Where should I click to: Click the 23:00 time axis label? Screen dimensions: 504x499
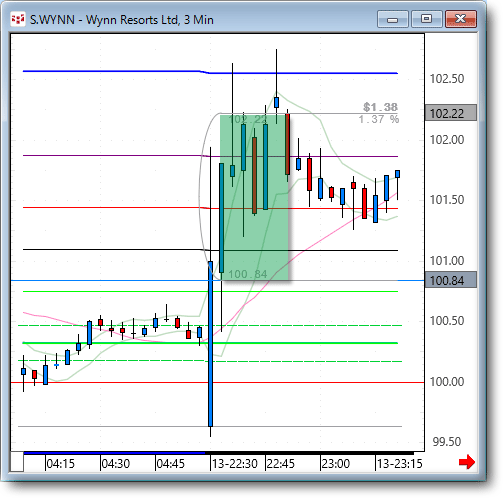coord(336,464)
